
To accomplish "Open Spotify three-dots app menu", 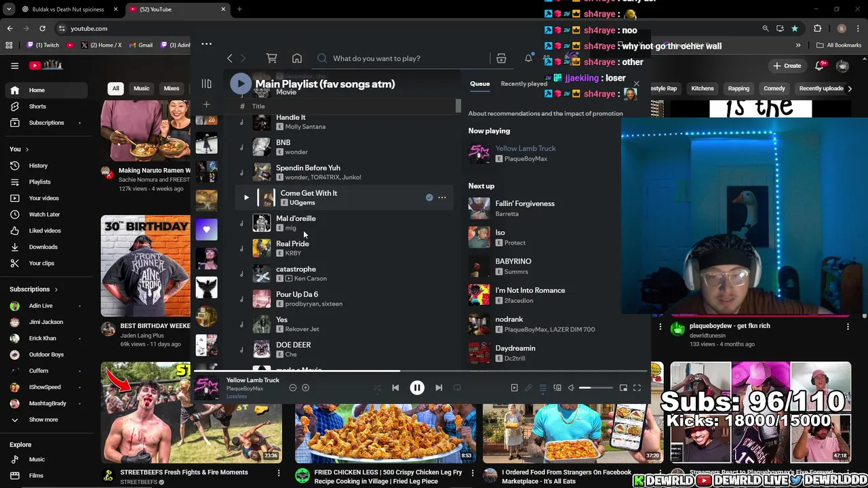I will (x=206, y=44).
